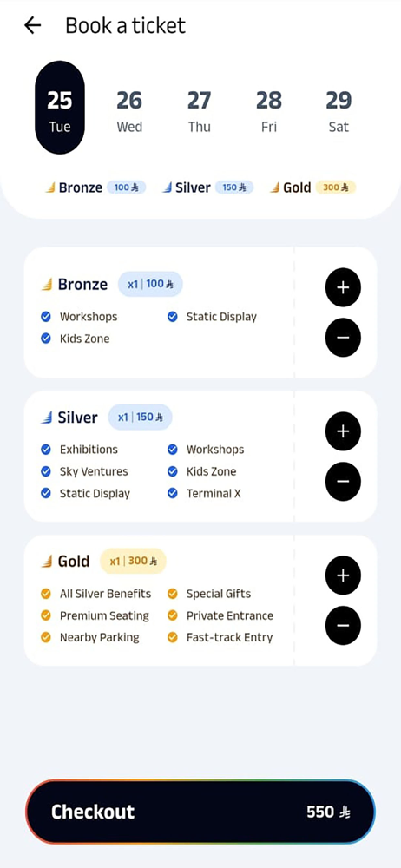
Task: Choose Thursday the 27th date
Action: [199, 111]
